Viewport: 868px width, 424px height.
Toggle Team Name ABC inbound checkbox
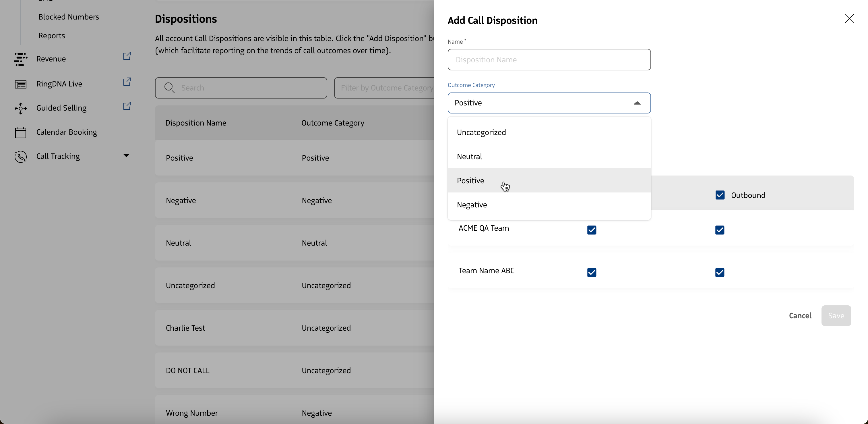pyautogui.click(x=592, y=273)
